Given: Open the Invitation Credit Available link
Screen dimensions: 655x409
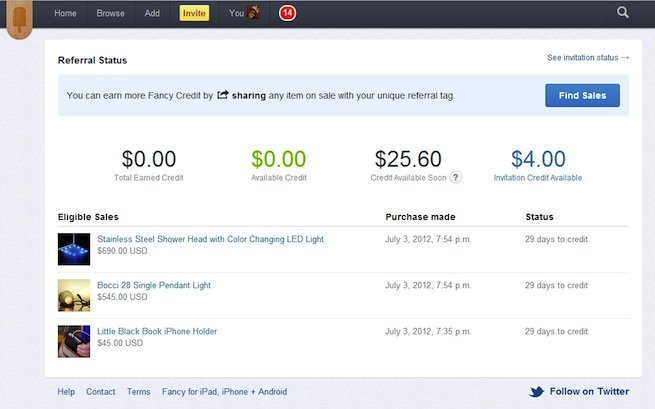Looking at the screenshot, I should pyautogui.click(x=538, y=177).
